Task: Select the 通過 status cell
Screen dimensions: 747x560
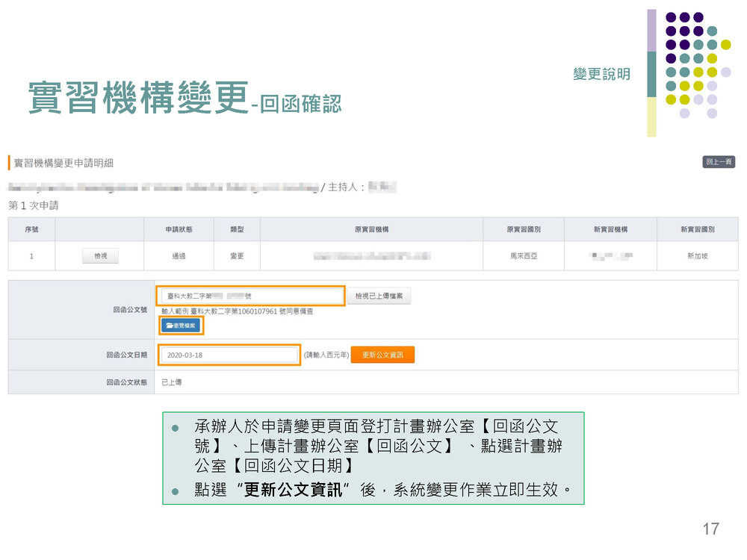Action: 179,256
